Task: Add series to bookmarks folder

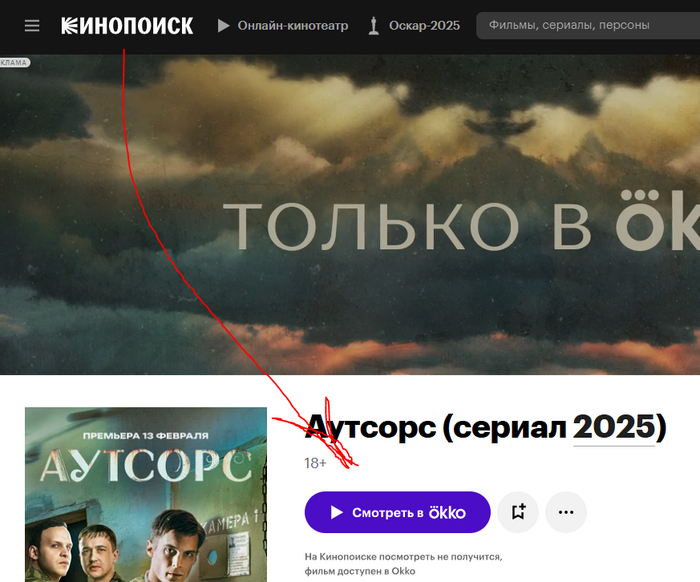Action: tap(518, 512)
